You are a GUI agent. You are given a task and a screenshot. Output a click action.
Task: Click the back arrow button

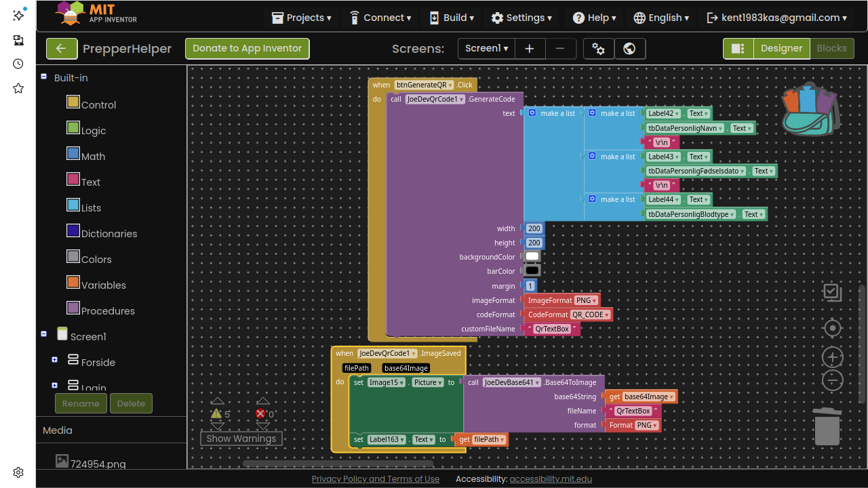coord(62,48)
